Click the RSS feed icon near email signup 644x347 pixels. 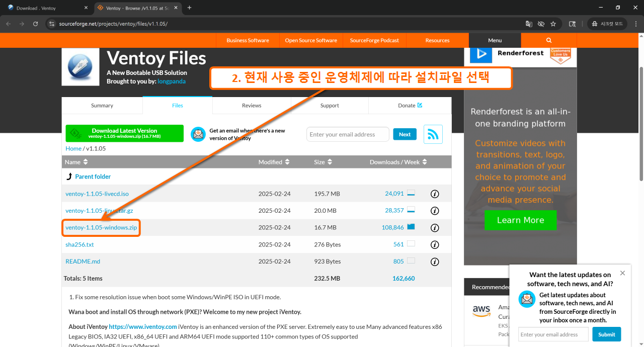433,134
